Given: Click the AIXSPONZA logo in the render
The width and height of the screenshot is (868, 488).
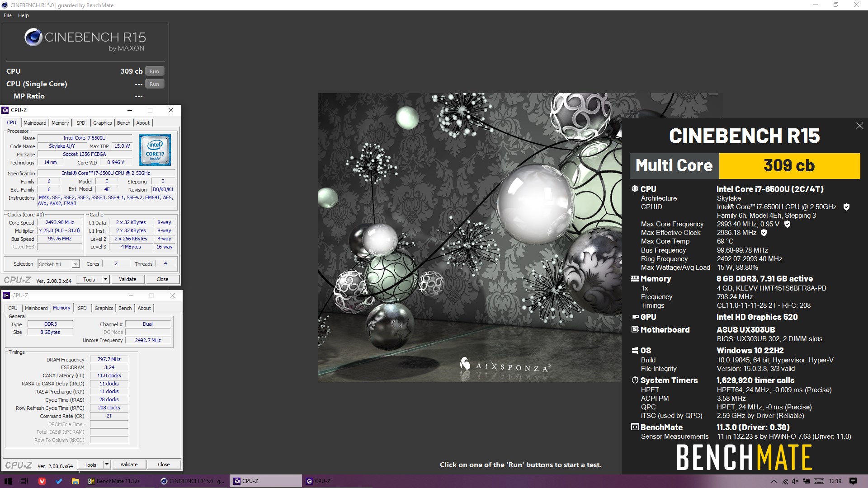Looking at the screenshot, I should (505, 365).
